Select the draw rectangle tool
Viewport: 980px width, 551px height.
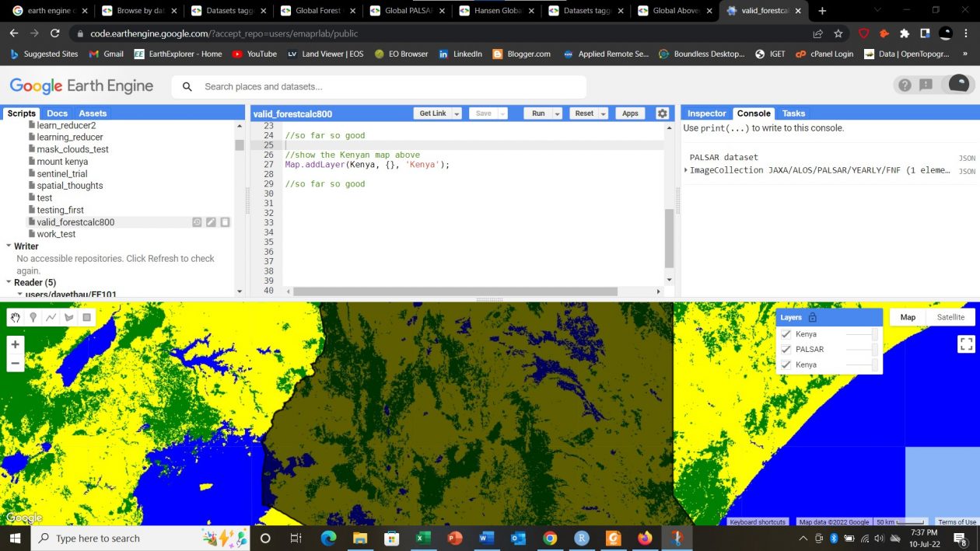click(x=87, y=317)
